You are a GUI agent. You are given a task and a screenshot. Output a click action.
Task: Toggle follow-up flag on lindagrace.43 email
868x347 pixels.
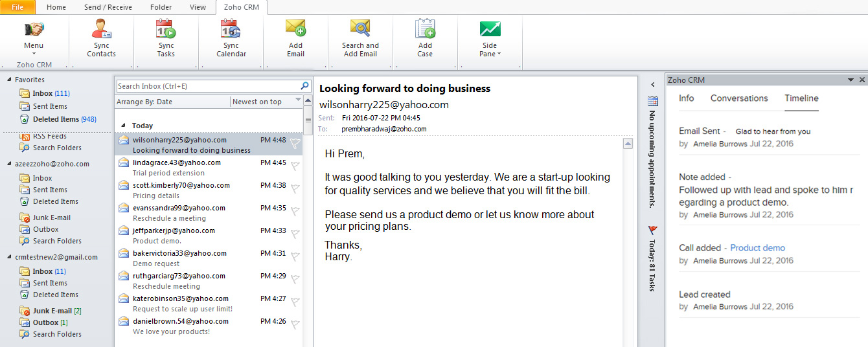[x=295, y=166]
